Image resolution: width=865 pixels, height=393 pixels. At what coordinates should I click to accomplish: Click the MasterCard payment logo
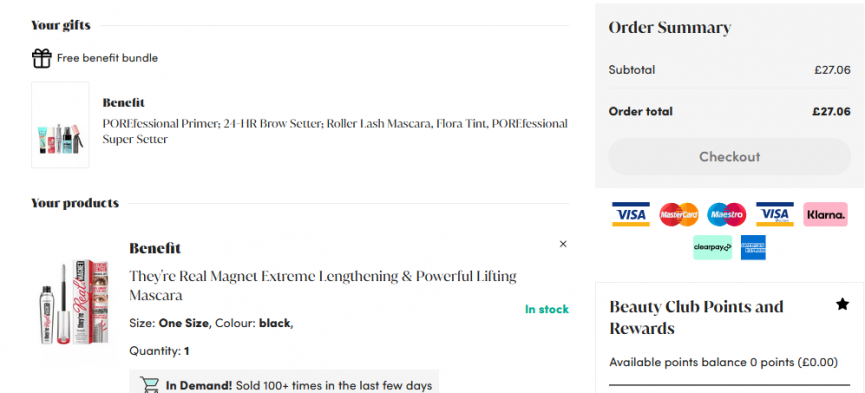(679, 214)
